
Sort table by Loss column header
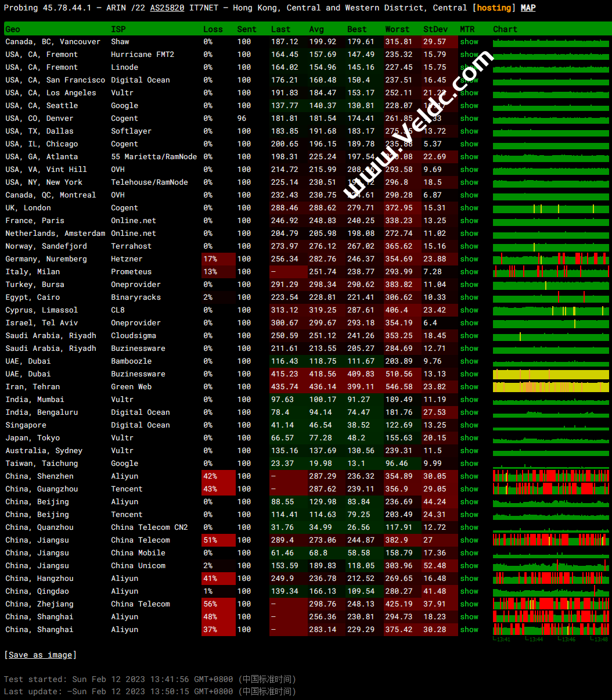(x=213, y=29)
